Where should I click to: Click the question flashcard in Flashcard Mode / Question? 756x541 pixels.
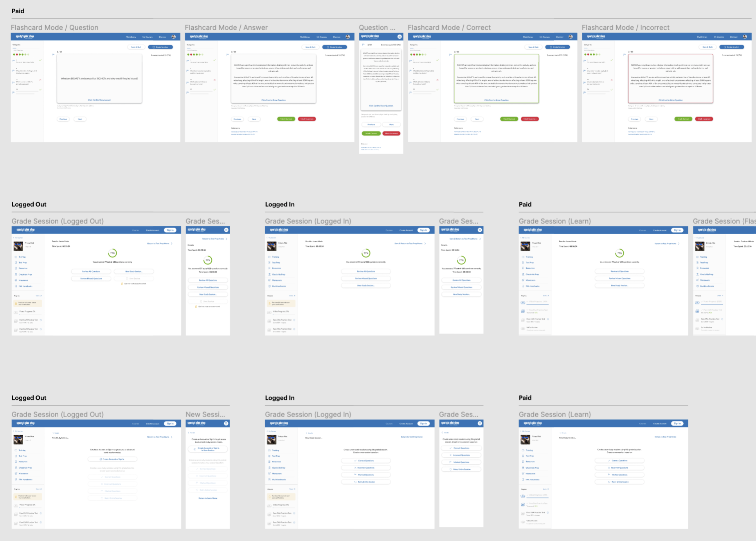click(99, 79)
